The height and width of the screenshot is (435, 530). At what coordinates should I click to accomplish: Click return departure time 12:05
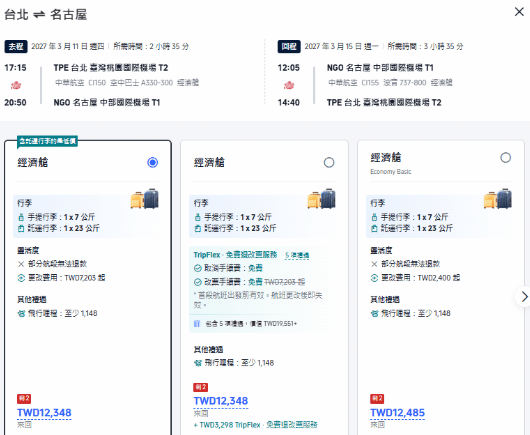point(289,68)
